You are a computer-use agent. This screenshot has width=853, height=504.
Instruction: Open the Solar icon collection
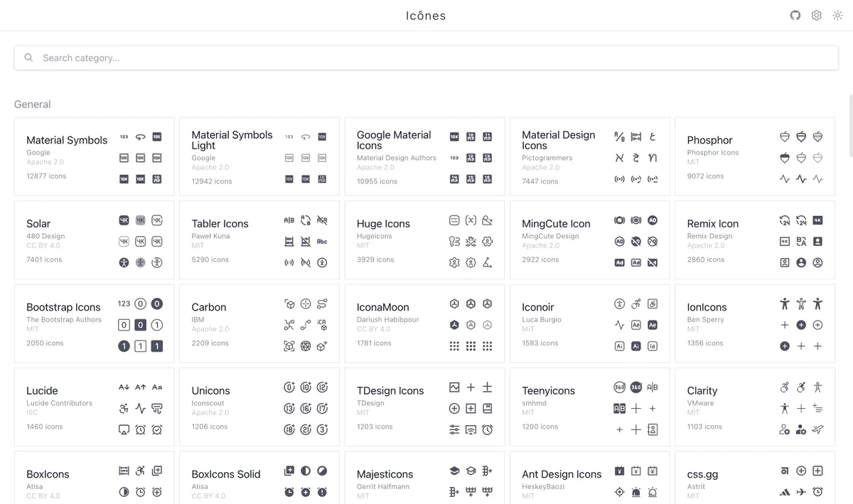click(94, 240)
